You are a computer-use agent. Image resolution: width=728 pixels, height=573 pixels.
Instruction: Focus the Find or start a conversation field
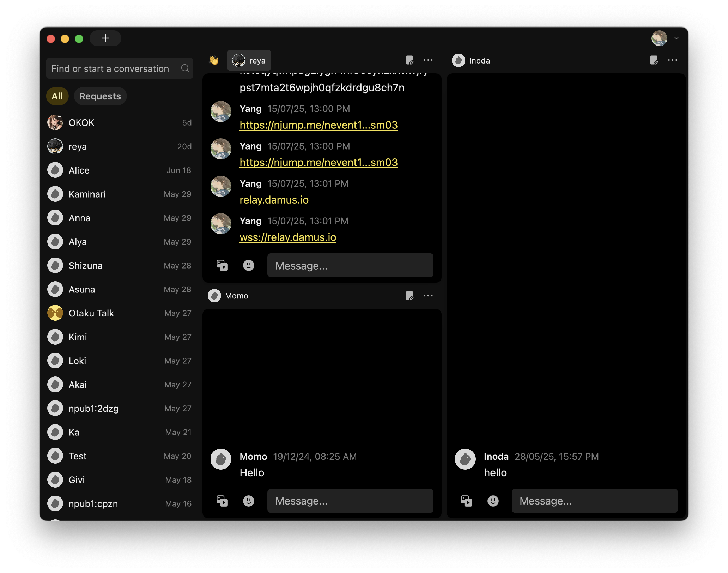113,68
